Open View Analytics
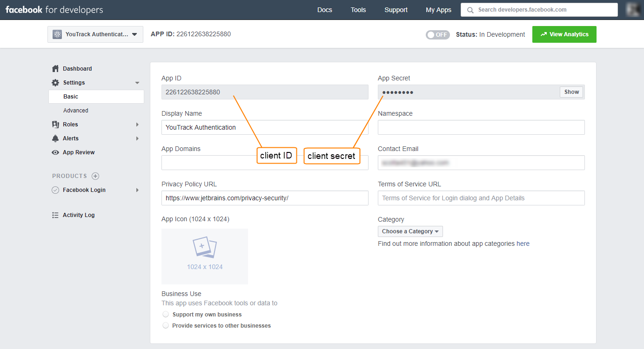The height and width of the screenshot is (349, 644). (564, 34)
